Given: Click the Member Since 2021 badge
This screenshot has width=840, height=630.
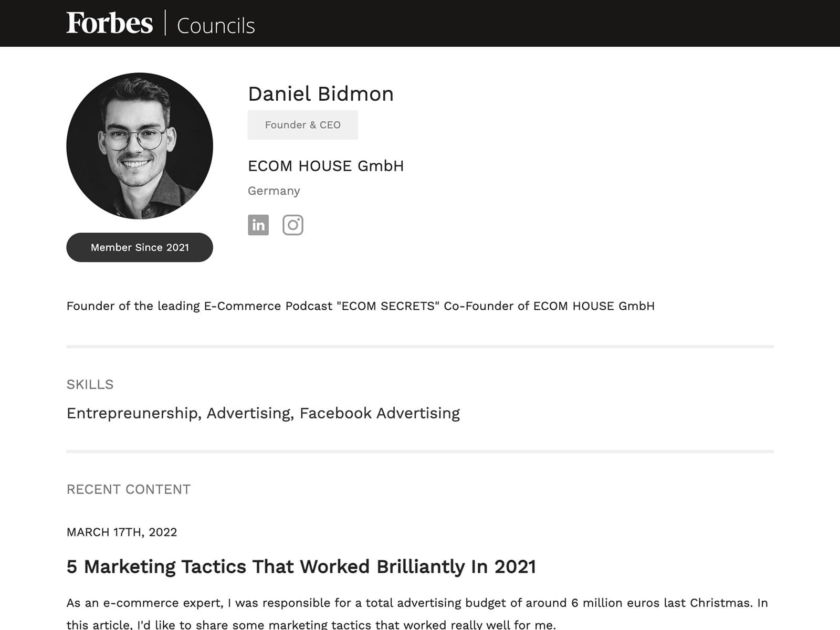Looking at the screenshot, I should [140, 247].
